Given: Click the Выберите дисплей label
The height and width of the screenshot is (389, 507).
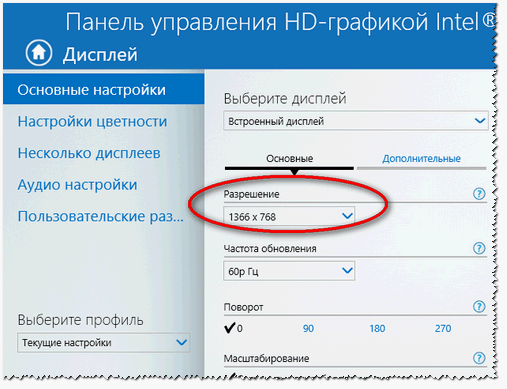Looking at the screenshot, I should (x=285, y=99).
